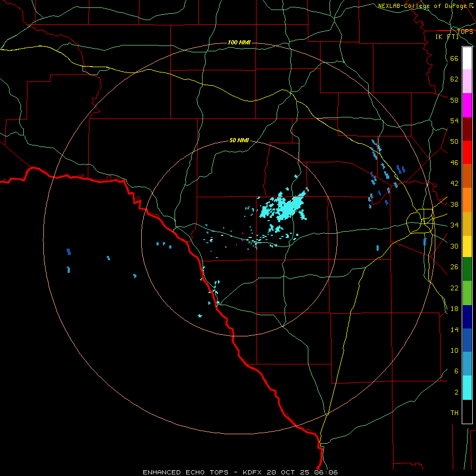Click the 'NEXLAB-College of DuPage' credit text
Image resolution: width=476 pixels, height=476 pixels.
click(x=423, y=6)
